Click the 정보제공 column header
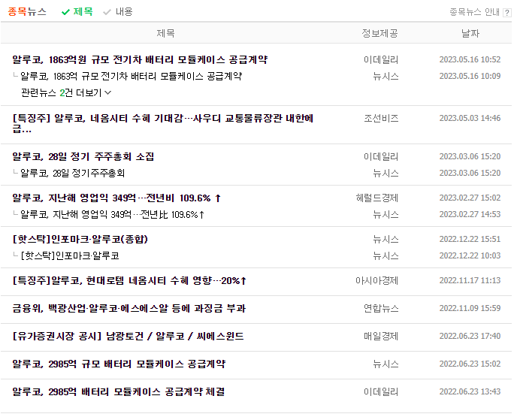 tap(379, 33)
